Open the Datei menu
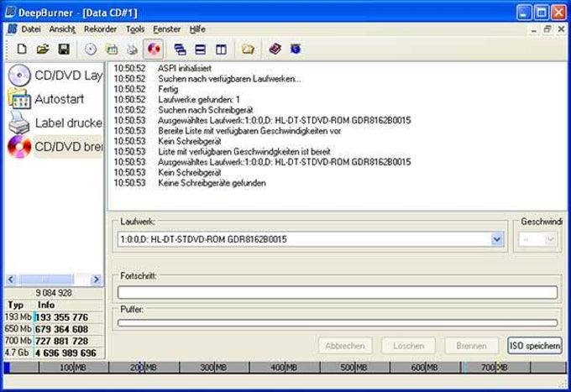 (x=31, y=29)
